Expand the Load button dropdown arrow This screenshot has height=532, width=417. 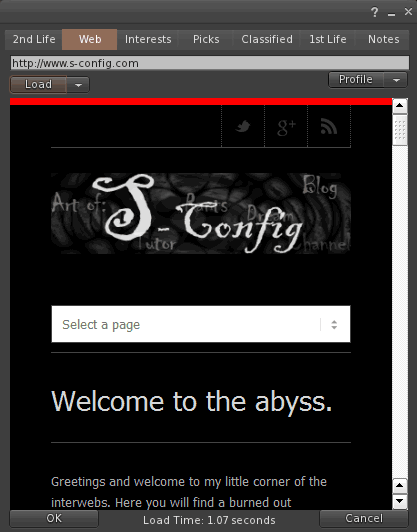78,85
